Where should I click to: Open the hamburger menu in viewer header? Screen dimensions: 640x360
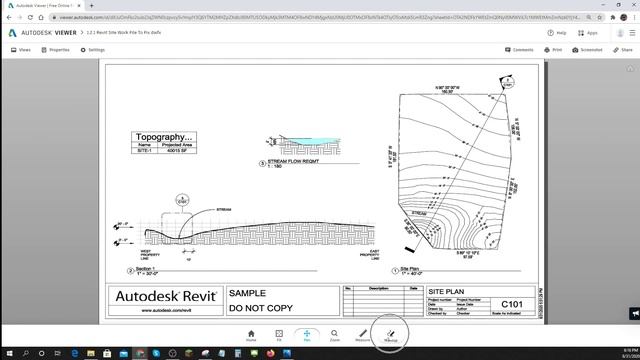(632, 33)
